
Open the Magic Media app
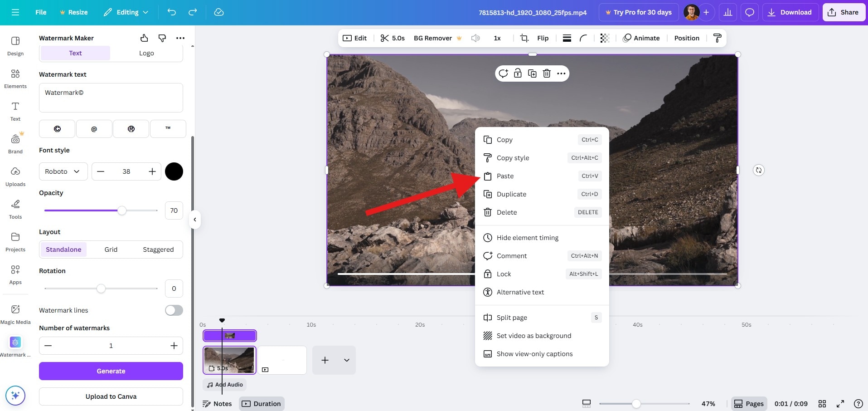click(x=15, y=314)
